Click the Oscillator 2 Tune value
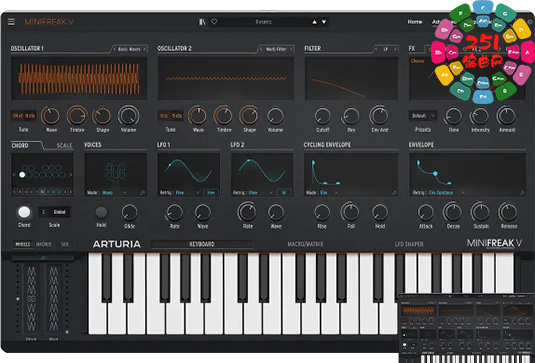The height and width of the screenshot is (363, 535). click(171, 116)
